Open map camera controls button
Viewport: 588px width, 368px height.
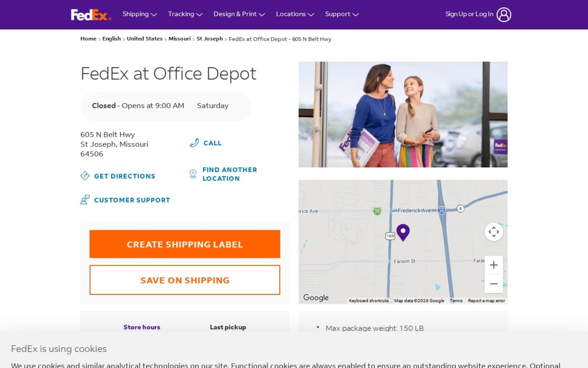[x=493, y=232]
